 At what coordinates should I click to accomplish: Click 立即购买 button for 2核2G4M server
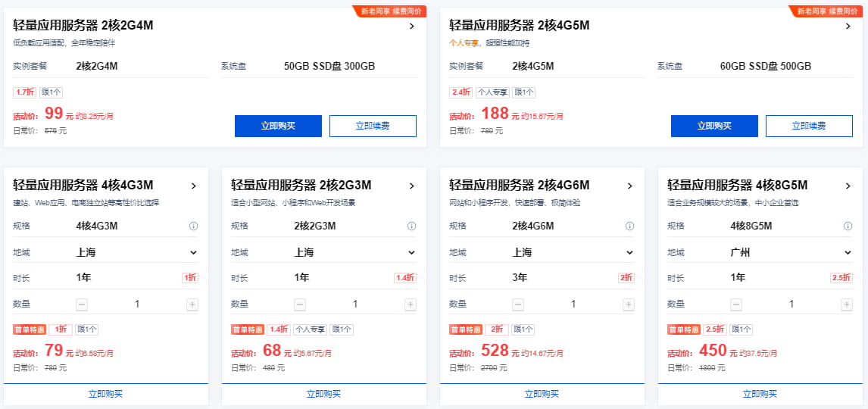pos(278,126)
